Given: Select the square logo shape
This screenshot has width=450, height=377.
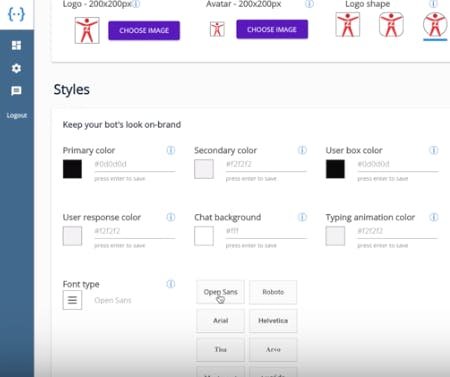Looking at the screenshot, I should click(x=348, y=25).
